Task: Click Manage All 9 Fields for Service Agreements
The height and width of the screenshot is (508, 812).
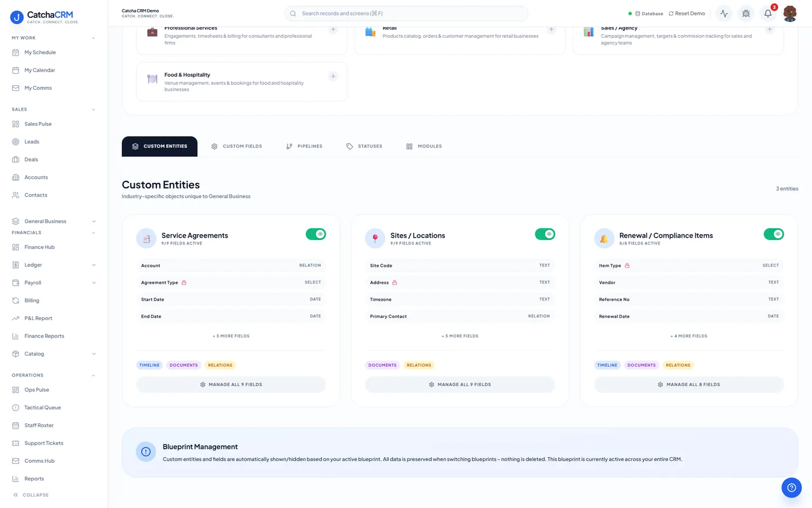Action: coord(231,384)
